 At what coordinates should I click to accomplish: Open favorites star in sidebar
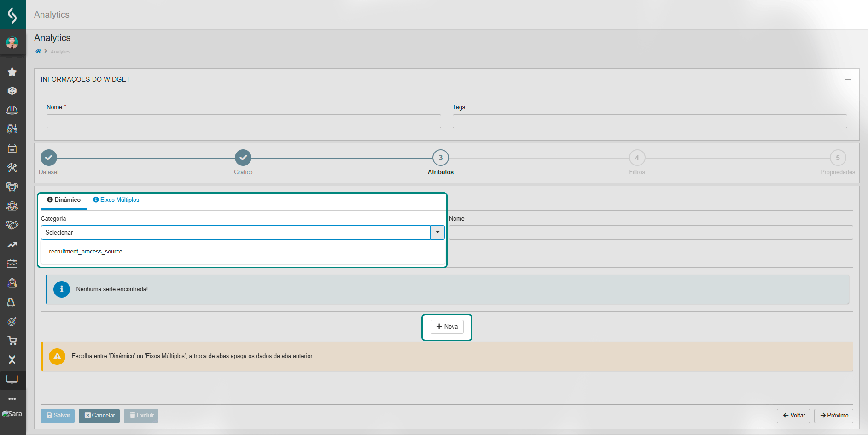12,72
